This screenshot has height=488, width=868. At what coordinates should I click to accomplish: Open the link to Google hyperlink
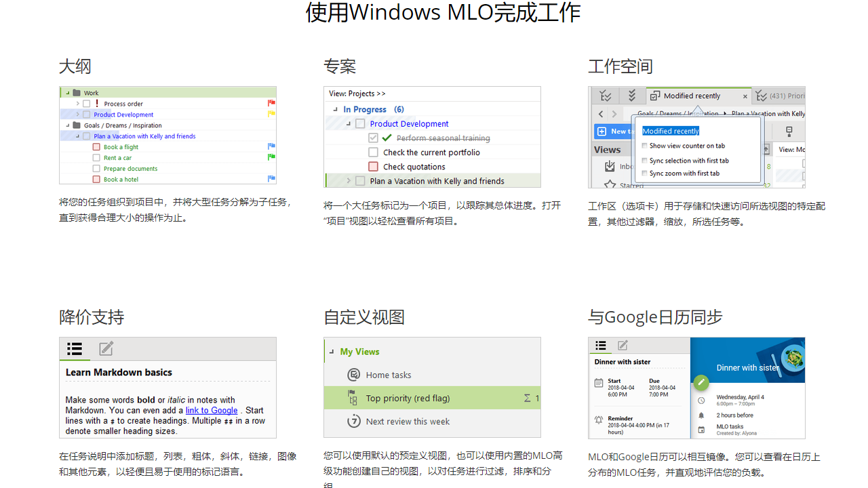point(212,410)
